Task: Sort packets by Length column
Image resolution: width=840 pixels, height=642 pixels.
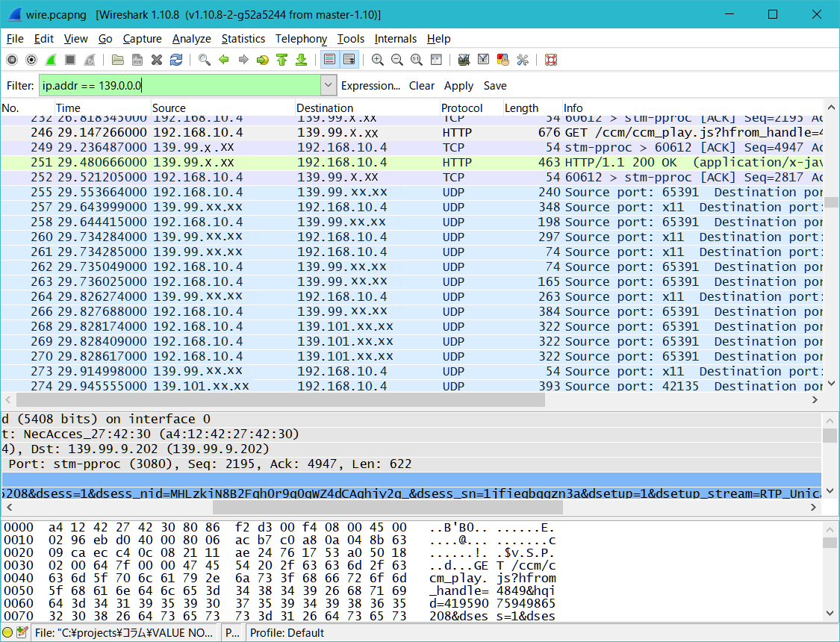Action: point(532,107)
